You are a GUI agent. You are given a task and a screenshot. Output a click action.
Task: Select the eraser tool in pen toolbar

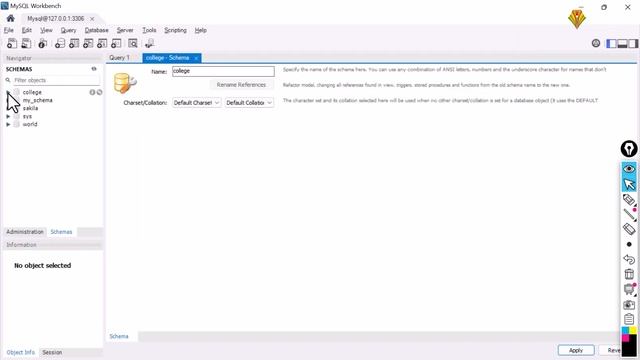point(629,229)
